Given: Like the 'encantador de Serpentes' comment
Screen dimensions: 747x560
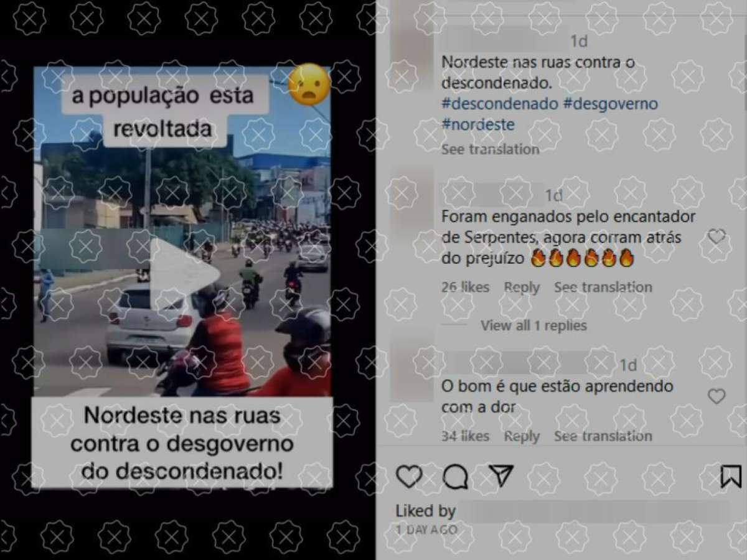Looking at the screenshot, I should coord(716,236).
